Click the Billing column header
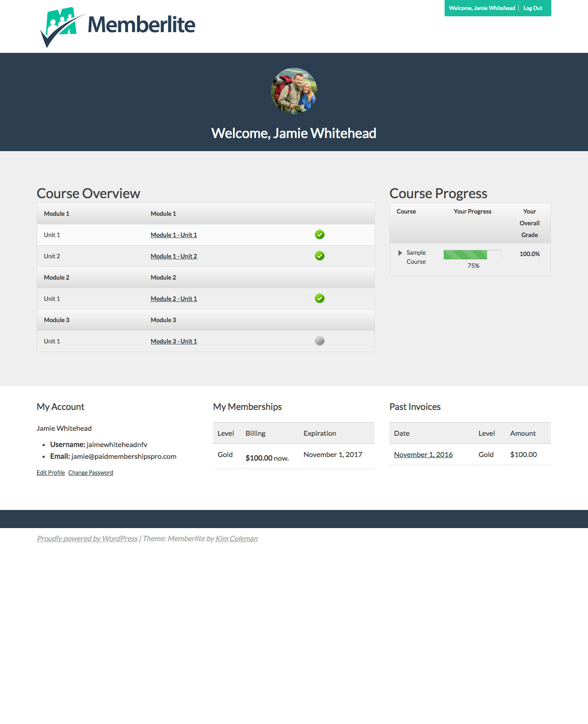Screen dimensions: 588x724 point(256,433)
